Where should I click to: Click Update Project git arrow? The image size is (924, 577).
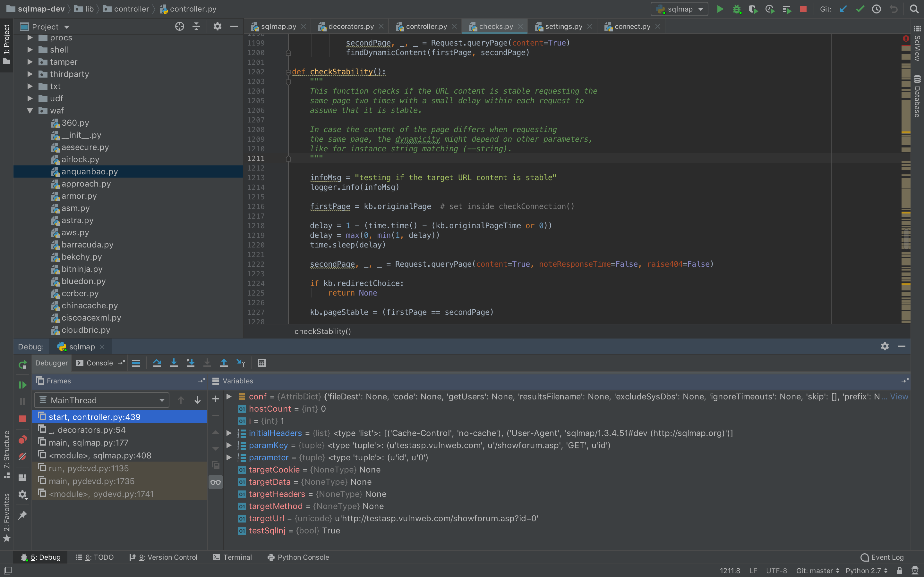(x=843, y=9)
